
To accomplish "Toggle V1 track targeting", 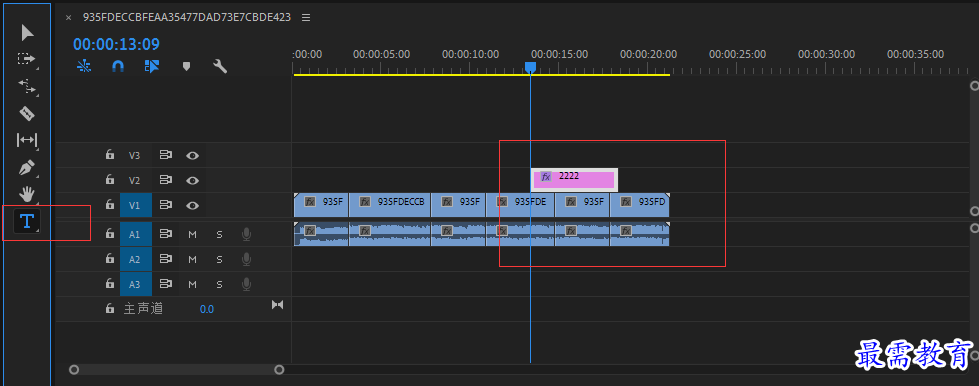I will coord(135,205).
